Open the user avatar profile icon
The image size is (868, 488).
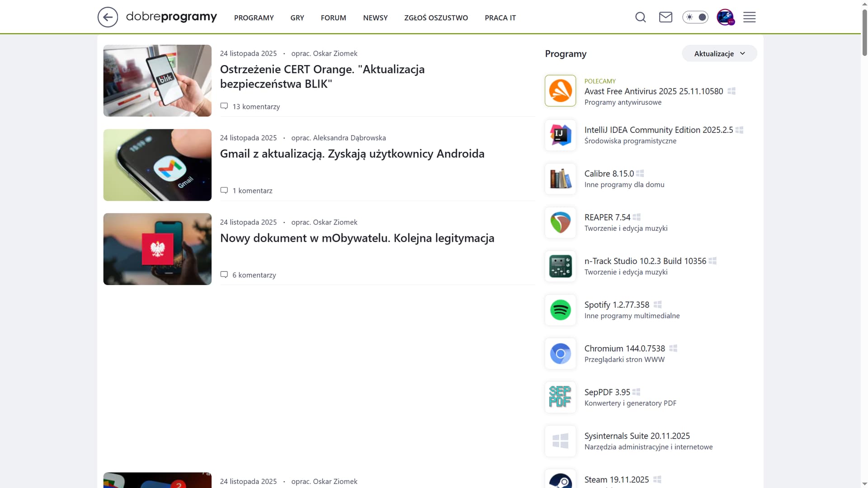tap(725, 17)
